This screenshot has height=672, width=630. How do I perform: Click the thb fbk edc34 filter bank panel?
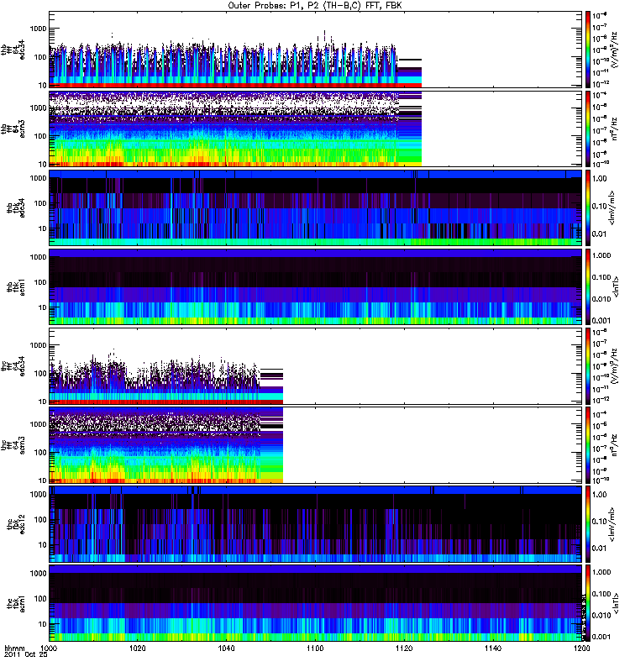click(x=315, y=207)
